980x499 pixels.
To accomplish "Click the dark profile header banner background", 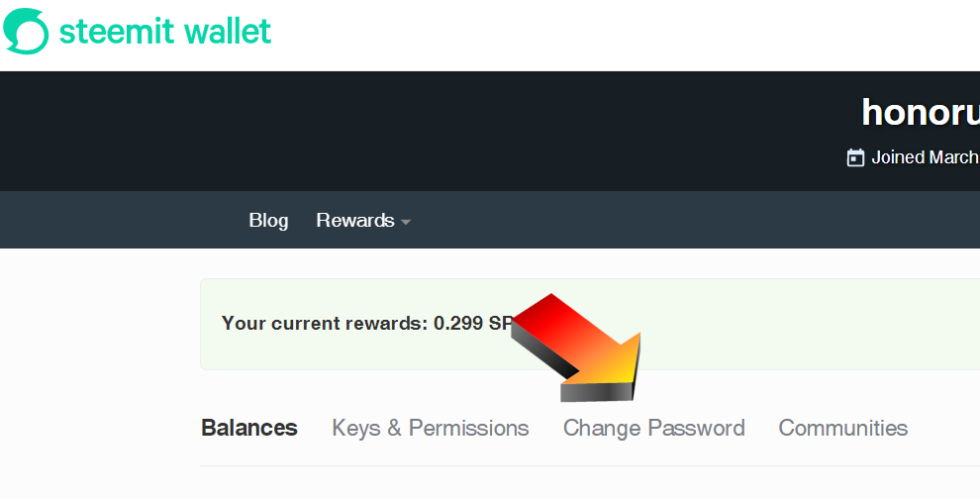I will tap(375, 132).
